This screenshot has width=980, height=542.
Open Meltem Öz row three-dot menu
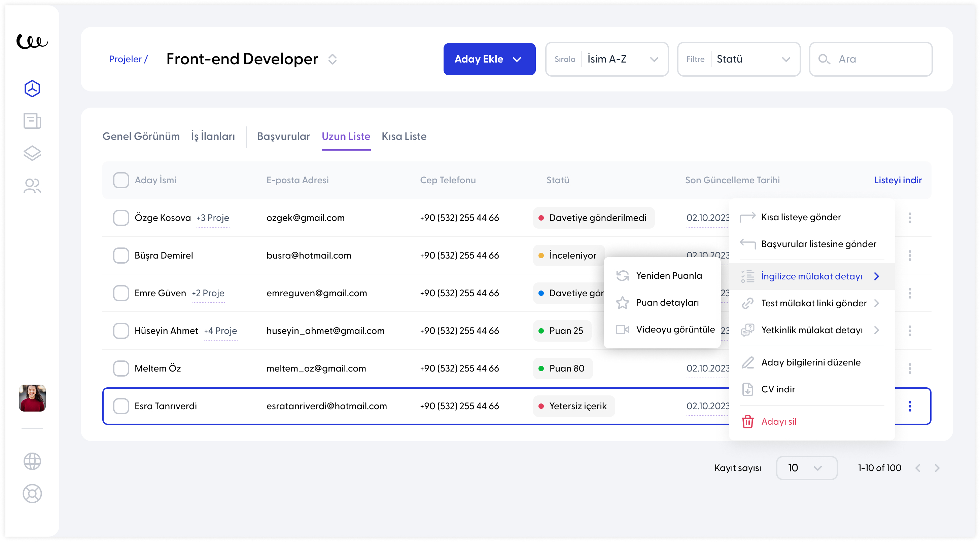coord(910,368)
